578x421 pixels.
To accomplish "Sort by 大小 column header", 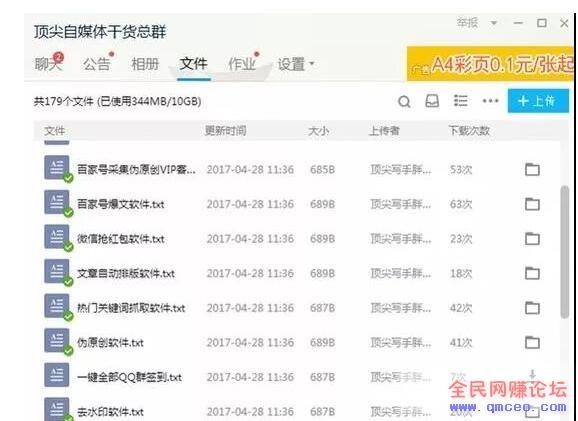I will (318, 131).
